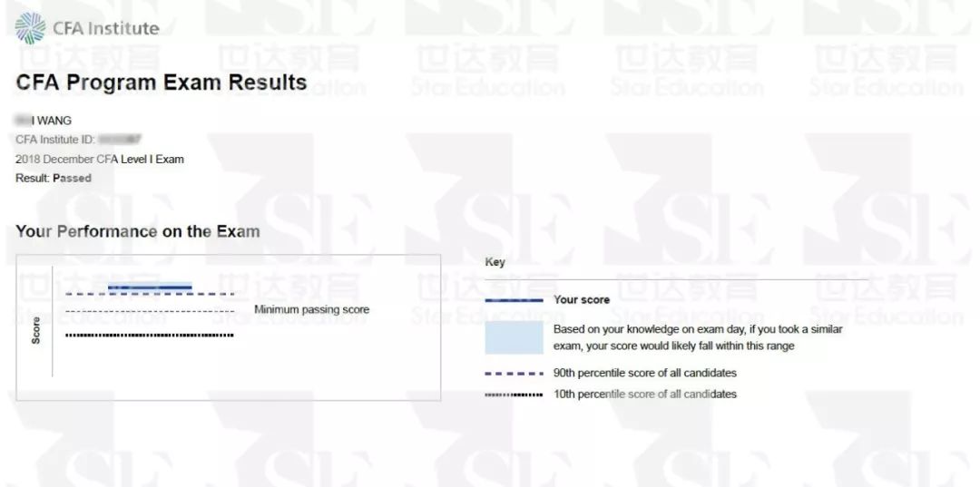Click the CFA Institute globe logo icon
Image resolution: width=980 pixels, height=487 pixels.
(x=30, y=28)
